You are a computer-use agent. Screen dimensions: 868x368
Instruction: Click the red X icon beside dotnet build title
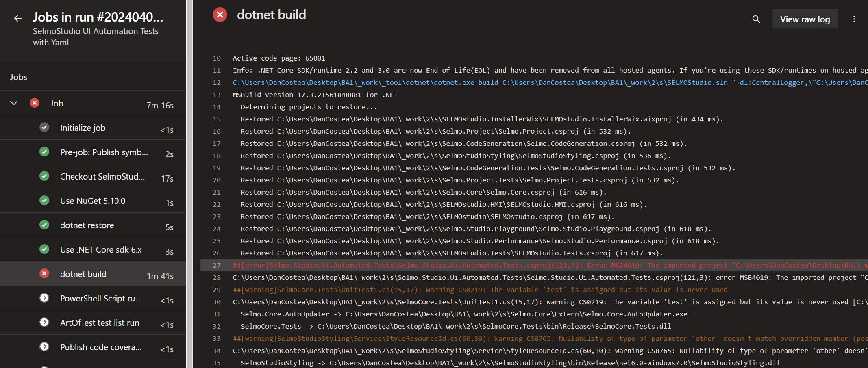[220, 14]
